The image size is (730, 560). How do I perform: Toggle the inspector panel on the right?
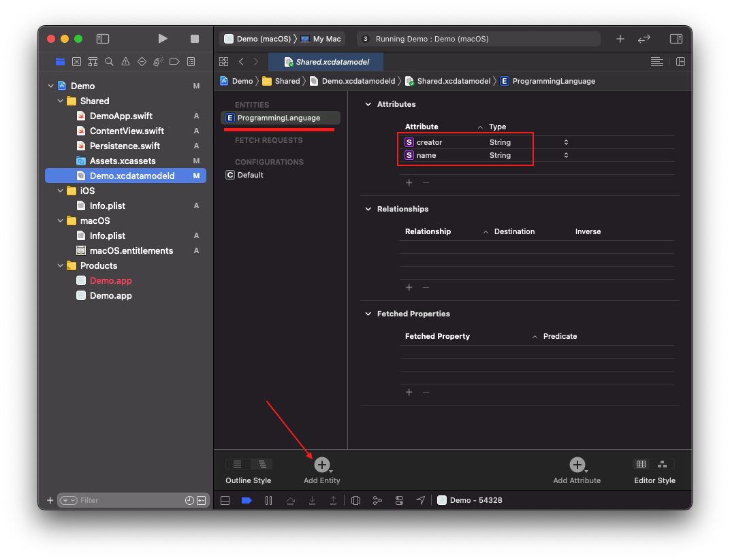676,39
